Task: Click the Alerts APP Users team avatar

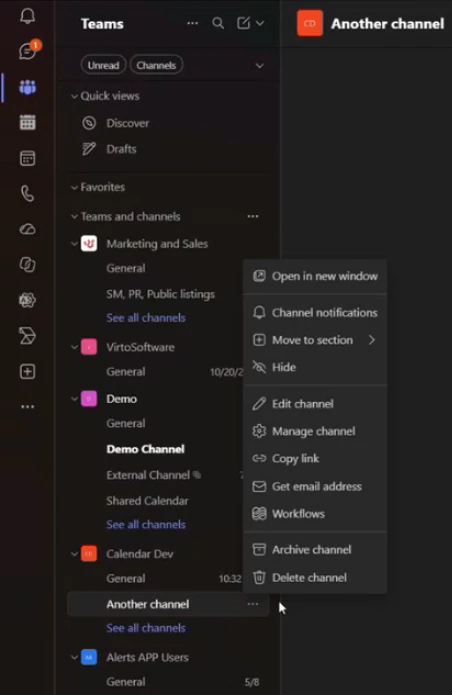Action: (89, 657)
